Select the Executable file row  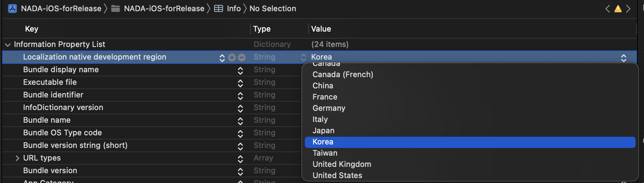(152, 82)
